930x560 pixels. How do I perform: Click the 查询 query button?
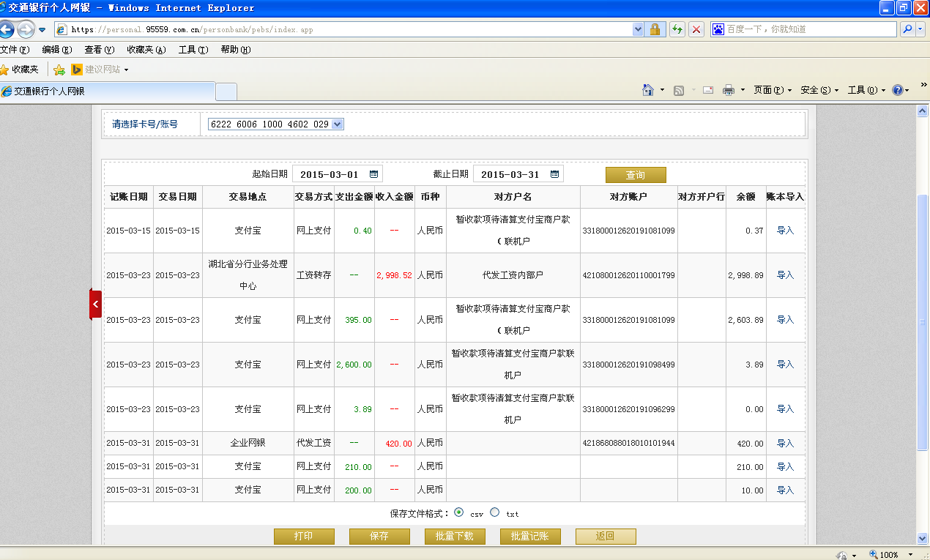[x=635, y=175]
